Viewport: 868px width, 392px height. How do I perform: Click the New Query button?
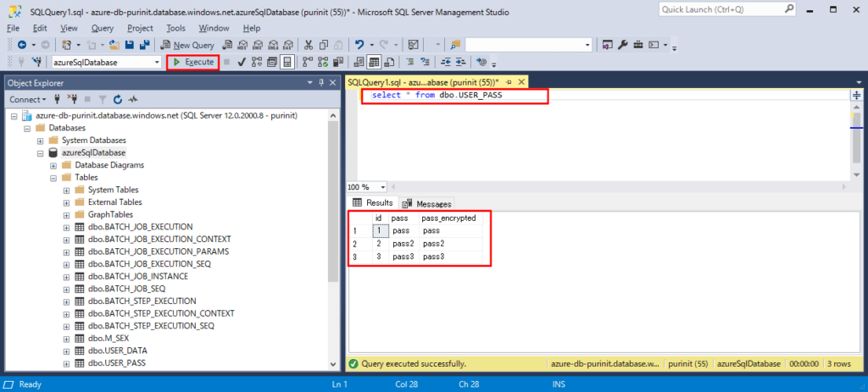coord(187,46)
